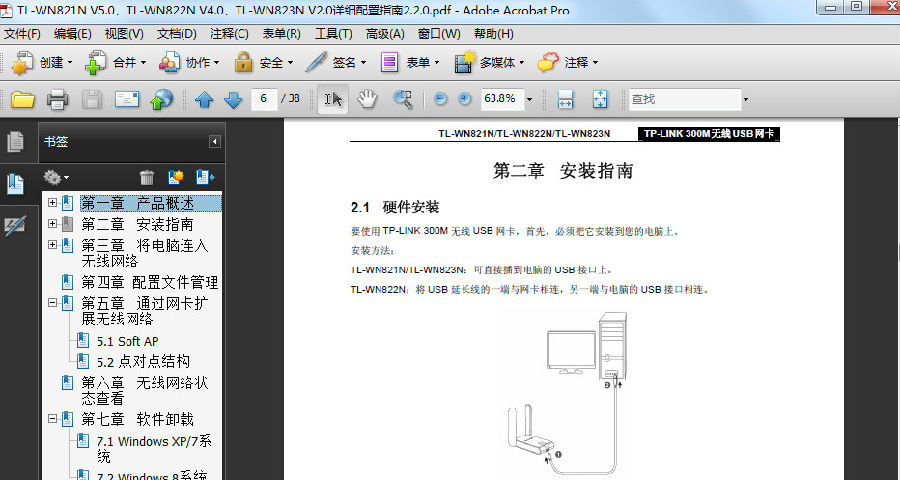Open the 编辑(E) menu

(x=72, y=34)
